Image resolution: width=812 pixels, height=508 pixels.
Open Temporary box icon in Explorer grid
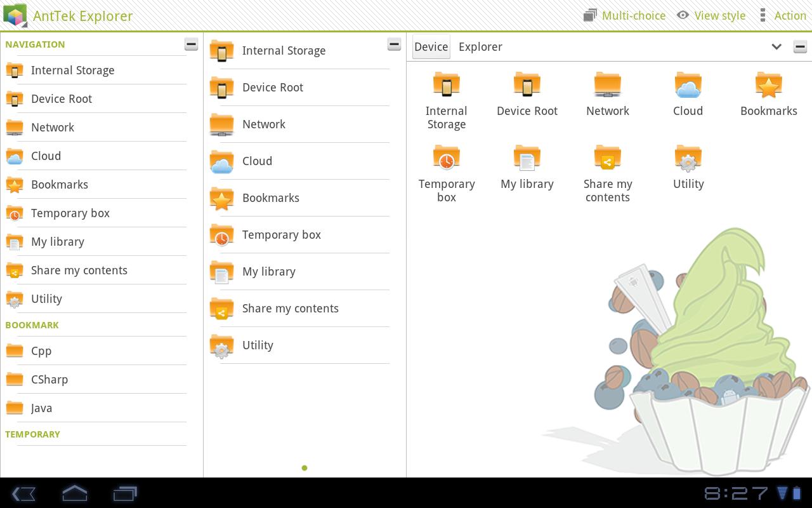tap(447, 157)
